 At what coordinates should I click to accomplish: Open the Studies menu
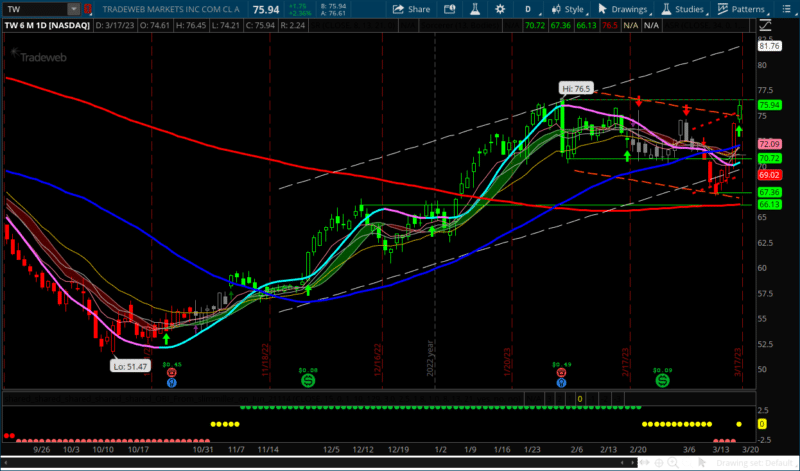683,9
